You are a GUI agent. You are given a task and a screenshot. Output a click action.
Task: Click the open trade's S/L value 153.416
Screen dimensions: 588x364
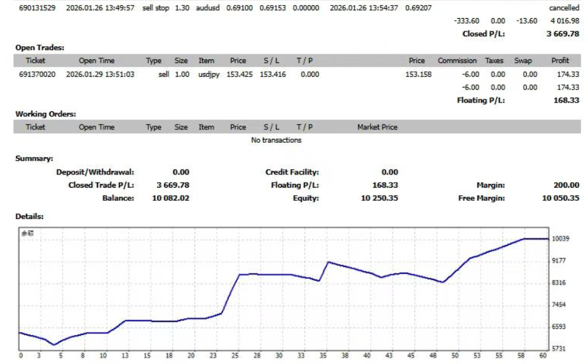272,74
